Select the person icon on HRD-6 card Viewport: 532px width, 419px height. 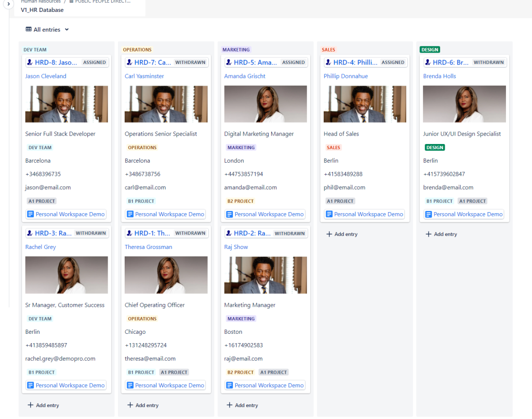click(x=427, y=61)
